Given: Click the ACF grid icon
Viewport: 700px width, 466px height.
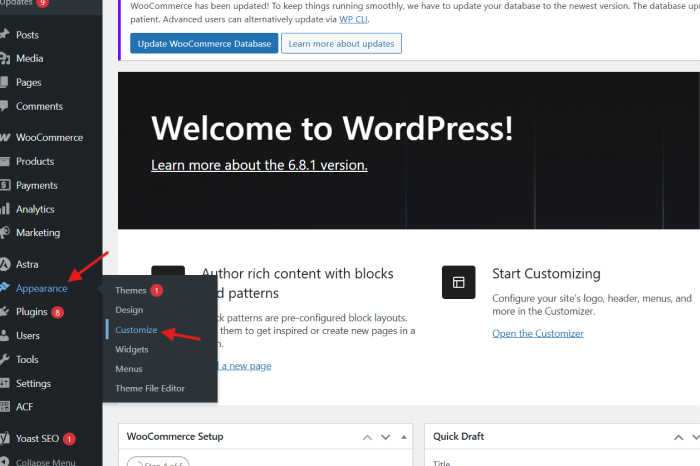Looking at the screenshot, I should pos(4,407).
